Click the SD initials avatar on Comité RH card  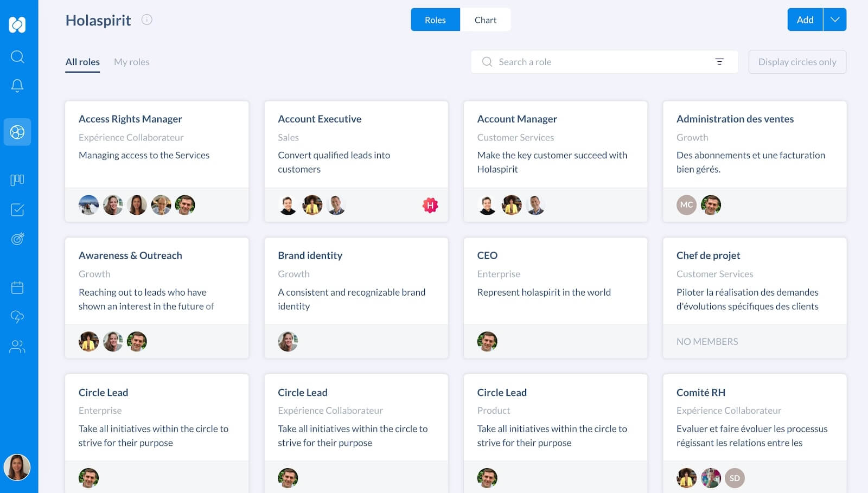click(x=735, y=478)
